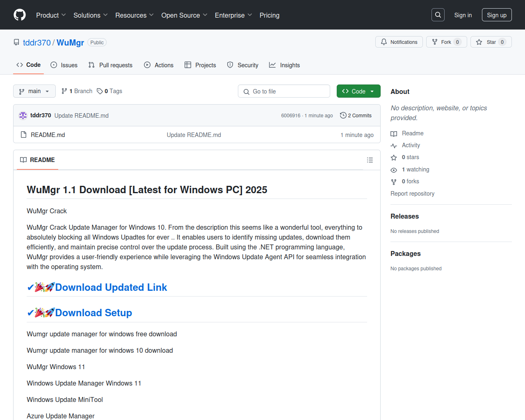This screenshot has width=525, height=420.
Task: Click the star icon beside 0 stars
Action: [394, 157]
